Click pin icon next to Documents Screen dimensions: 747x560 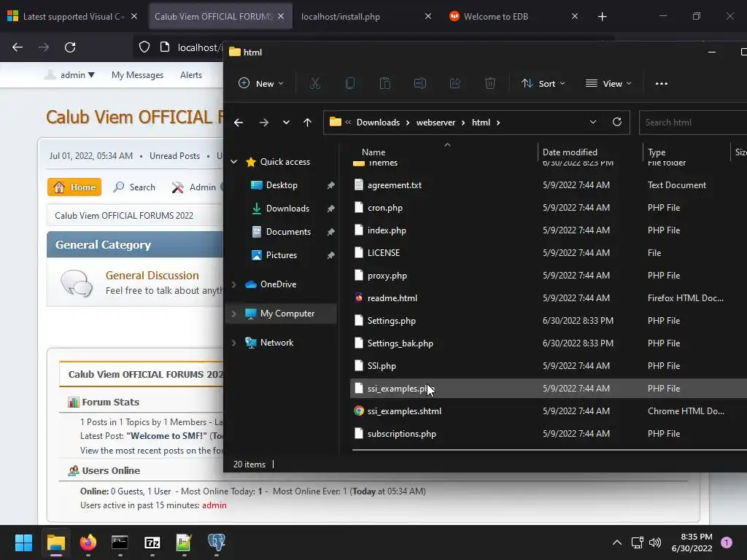pyautogui.click(x=330, y=232)
